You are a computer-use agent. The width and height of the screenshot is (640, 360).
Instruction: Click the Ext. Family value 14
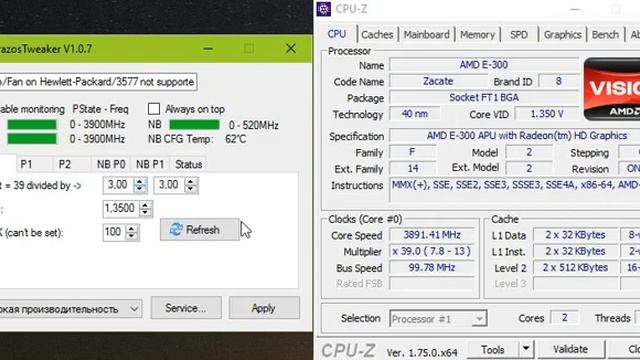pyautogui.click(x=413, y=169)
